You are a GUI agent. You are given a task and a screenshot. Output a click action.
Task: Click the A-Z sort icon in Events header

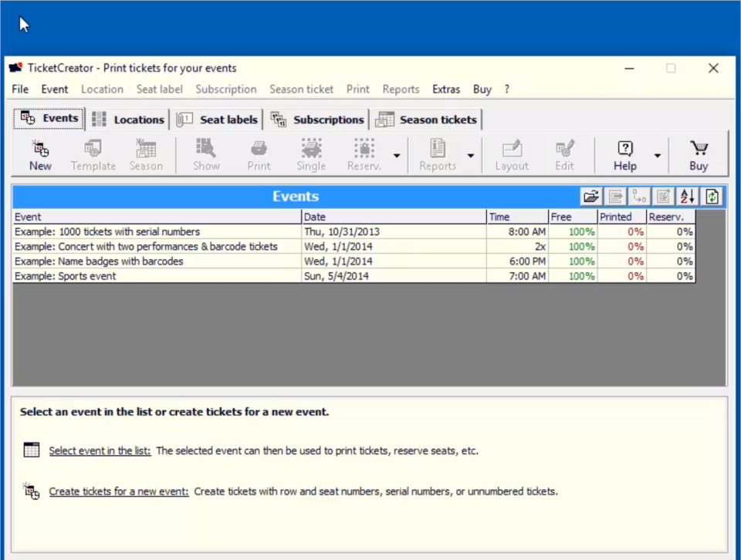(688, 197)
